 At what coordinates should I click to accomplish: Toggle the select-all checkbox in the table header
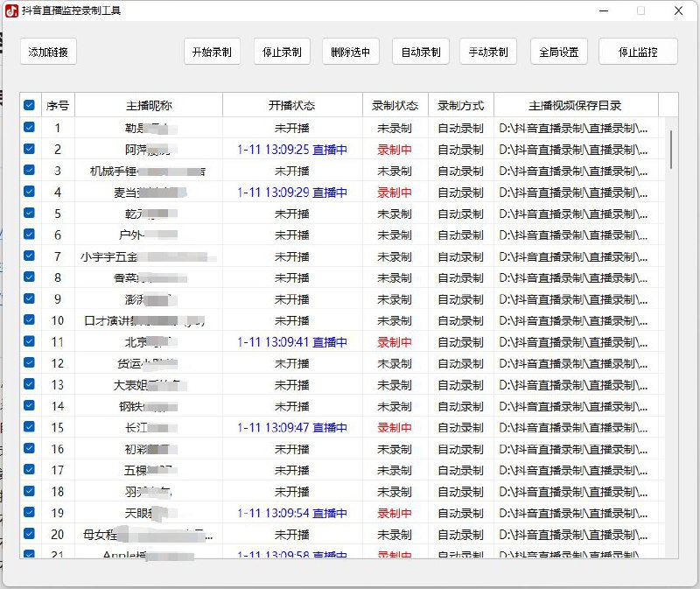[x=30, y=104]
